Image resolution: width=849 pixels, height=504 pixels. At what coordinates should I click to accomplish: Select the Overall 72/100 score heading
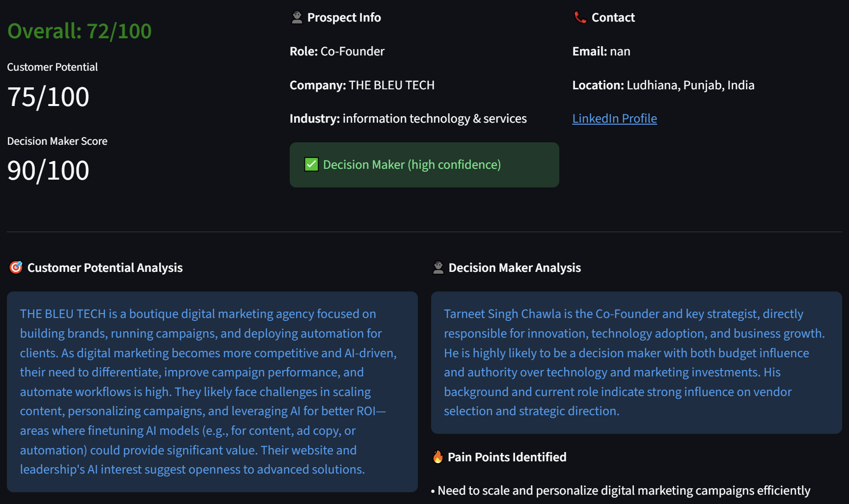click(x=79, y=30)
